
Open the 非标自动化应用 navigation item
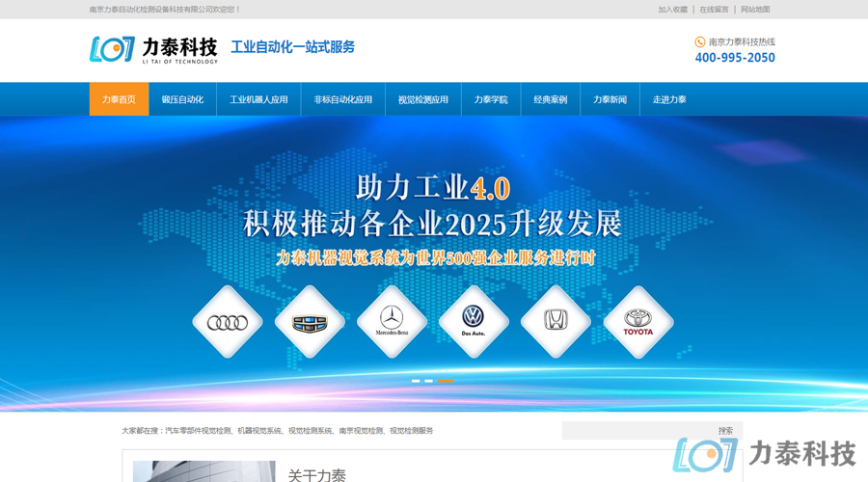click(x=342, y=99)
